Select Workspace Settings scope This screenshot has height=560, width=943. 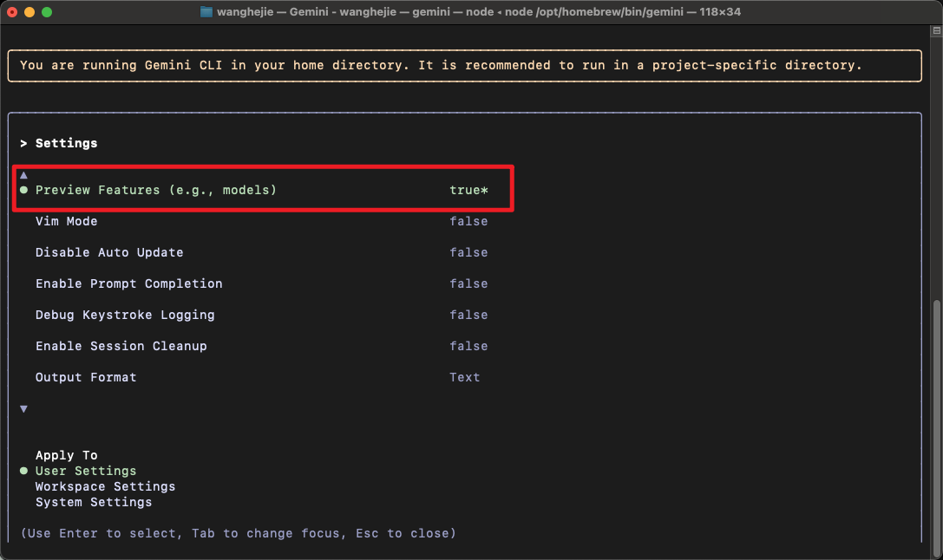click(105, 486)
